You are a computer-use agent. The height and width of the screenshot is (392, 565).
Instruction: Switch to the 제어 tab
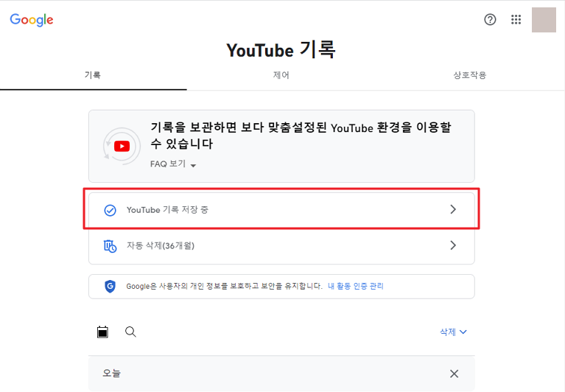[281, 75]
